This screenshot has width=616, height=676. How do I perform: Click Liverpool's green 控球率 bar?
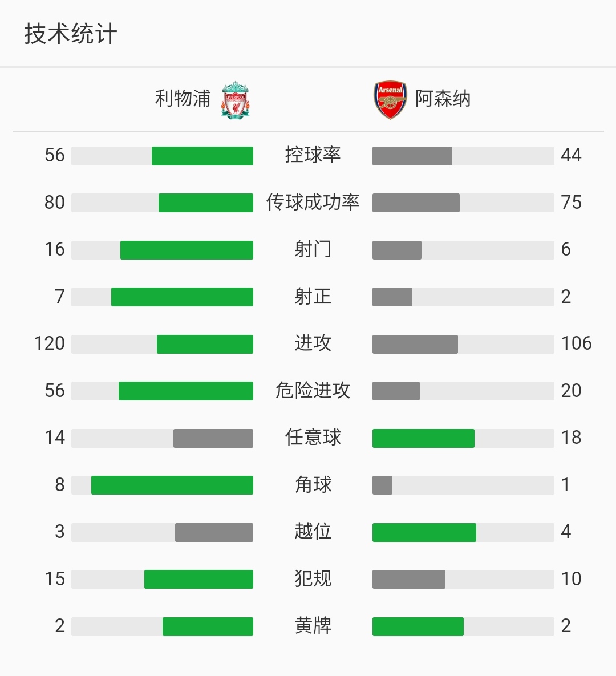[202, 156]
